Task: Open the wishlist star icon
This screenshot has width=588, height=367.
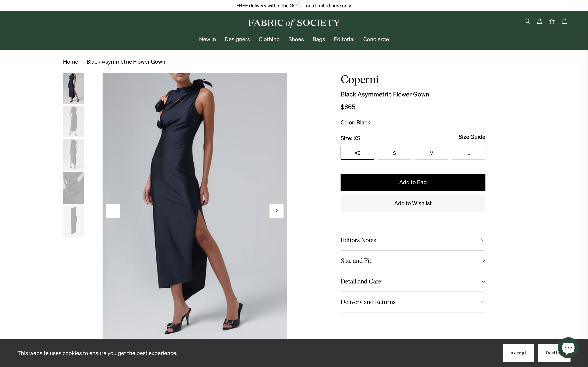Action: point(552,21)
